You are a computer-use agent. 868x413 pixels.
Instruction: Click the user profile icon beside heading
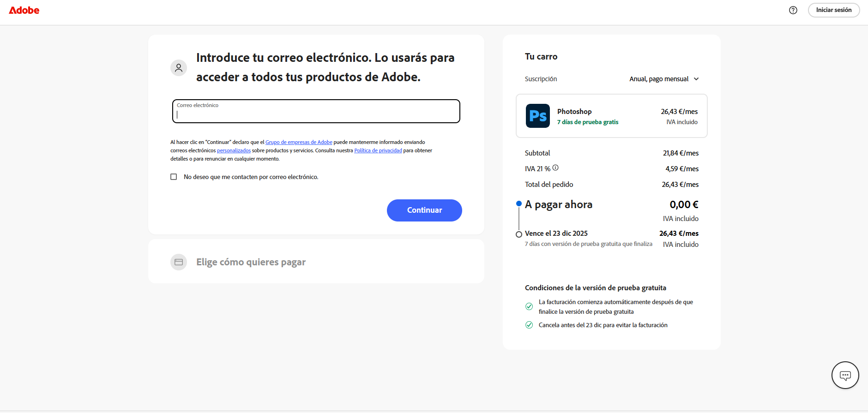point(179,68)
